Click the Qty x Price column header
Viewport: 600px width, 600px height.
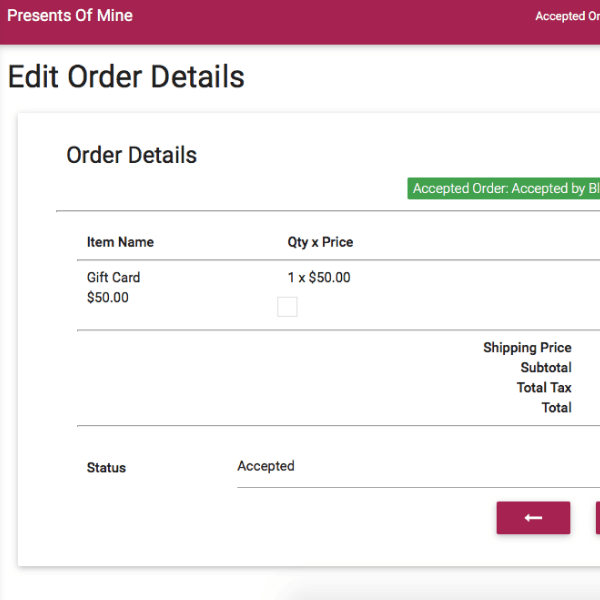320,242
